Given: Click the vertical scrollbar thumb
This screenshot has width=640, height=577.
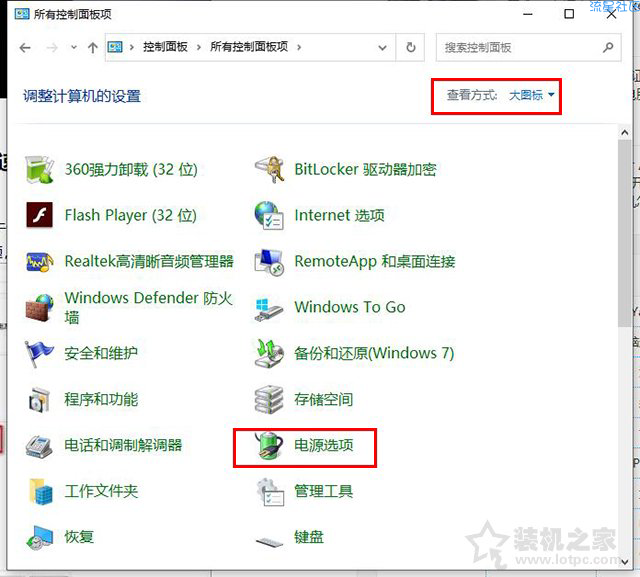Looking at the screenshot, I should (x=624, y=233).
